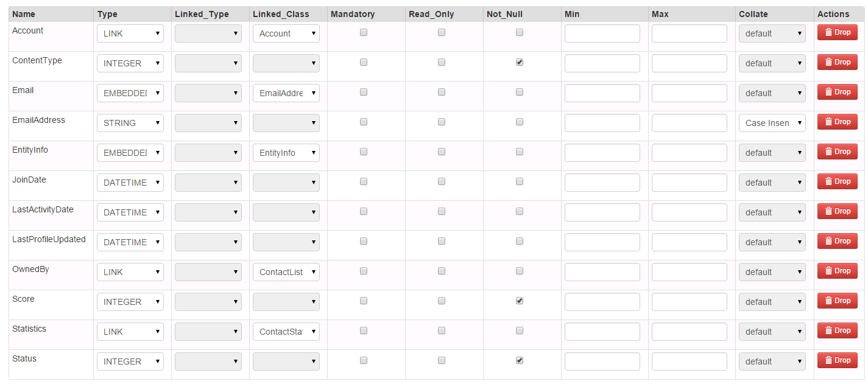This screenshot has height=384, width=868.
Task: Click the Read_Only column header
Action: pyautogui.click(x=431, y=14)
